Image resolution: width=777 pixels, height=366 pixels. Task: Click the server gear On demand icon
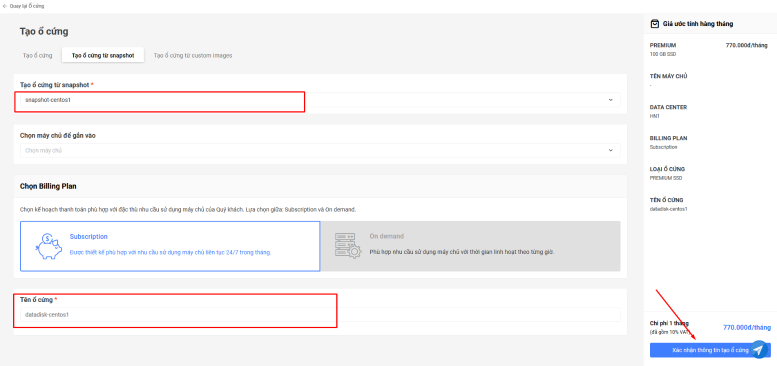point(348,246)
